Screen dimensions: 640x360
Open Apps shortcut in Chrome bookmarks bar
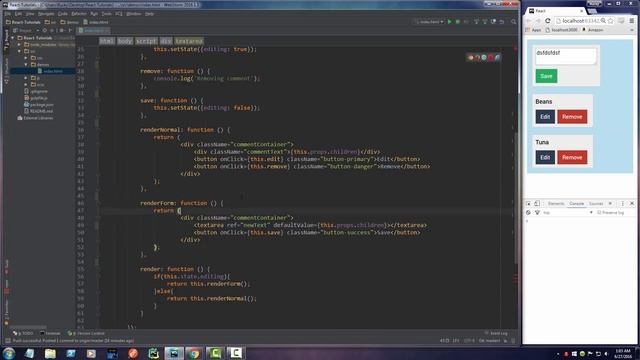point(533,30)
